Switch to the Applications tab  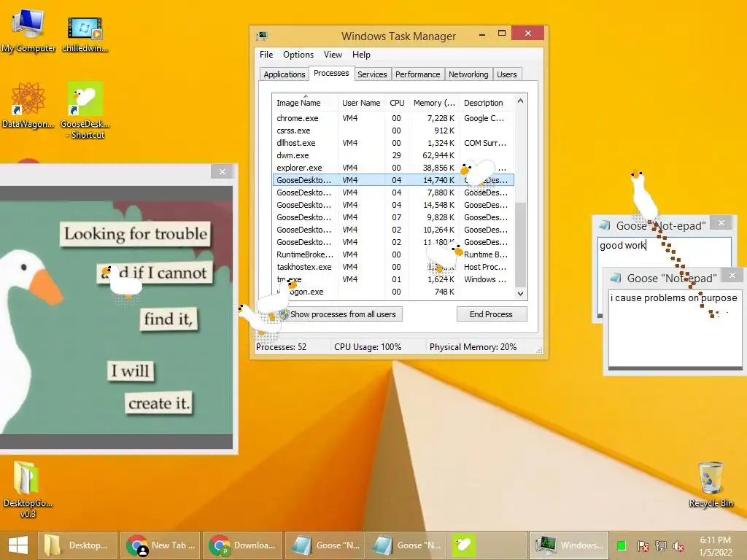(x=285, y=74)
